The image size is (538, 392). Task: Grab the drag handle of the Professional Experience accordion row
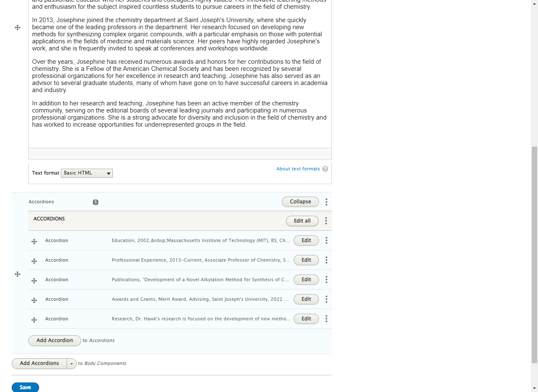click(34, 261)
